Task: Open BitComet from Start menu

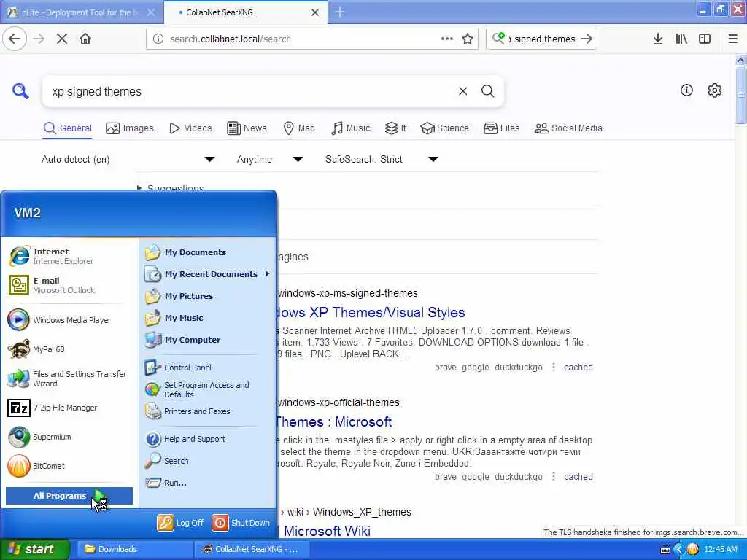Action: tap(69, 466)
